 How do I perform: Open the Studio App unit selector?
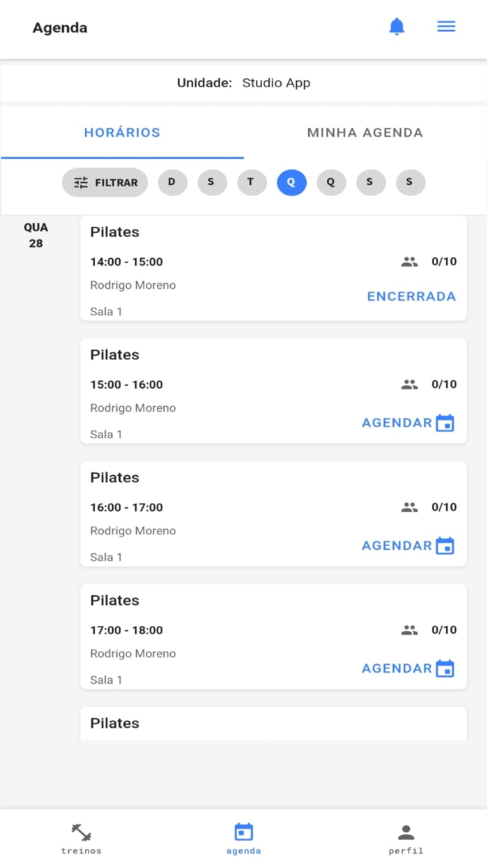pyautogui.click(x=276, y=82)
